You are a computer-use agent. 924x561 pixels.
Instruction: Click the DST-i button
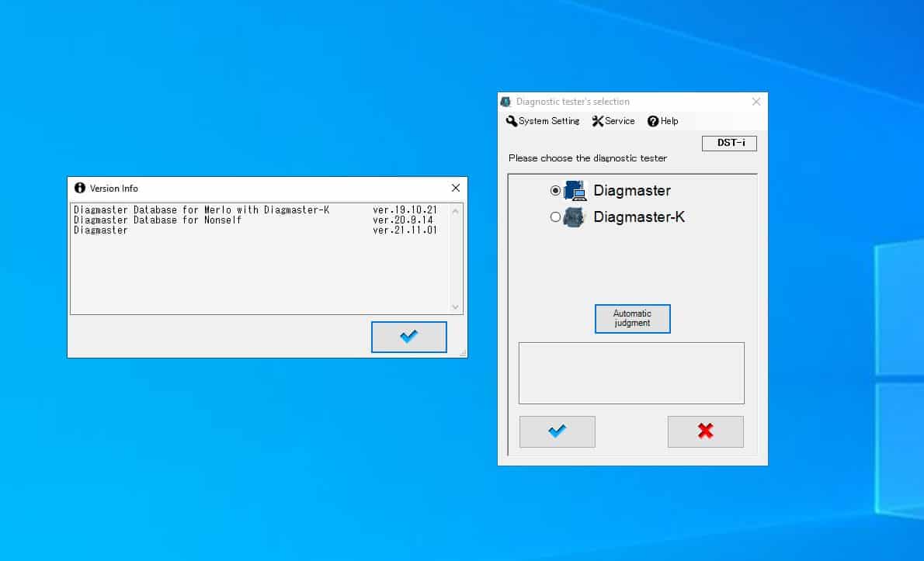tap(730, 143)
